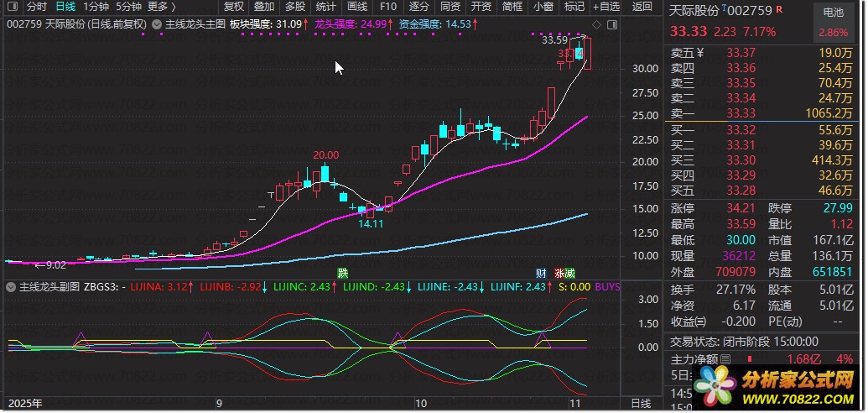
Task: Click the 最高 value 33.59
Action: [741, 224]
